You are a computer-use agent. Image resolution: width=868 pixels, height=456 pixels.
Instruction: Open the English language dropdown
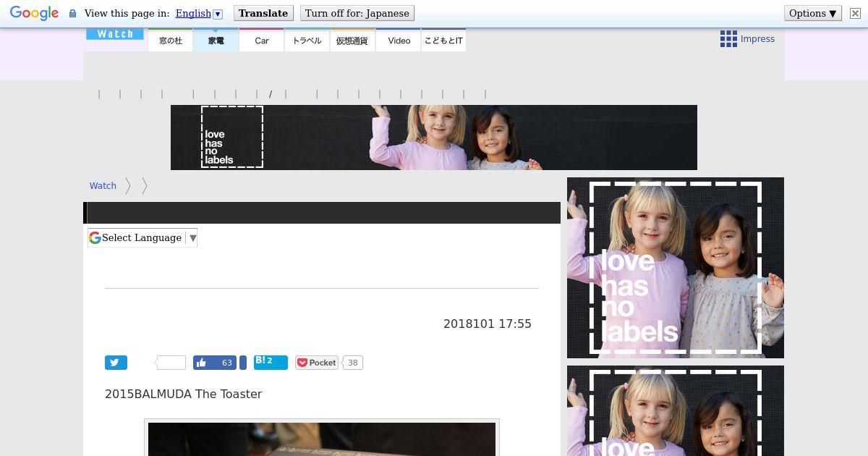(199, 14)
